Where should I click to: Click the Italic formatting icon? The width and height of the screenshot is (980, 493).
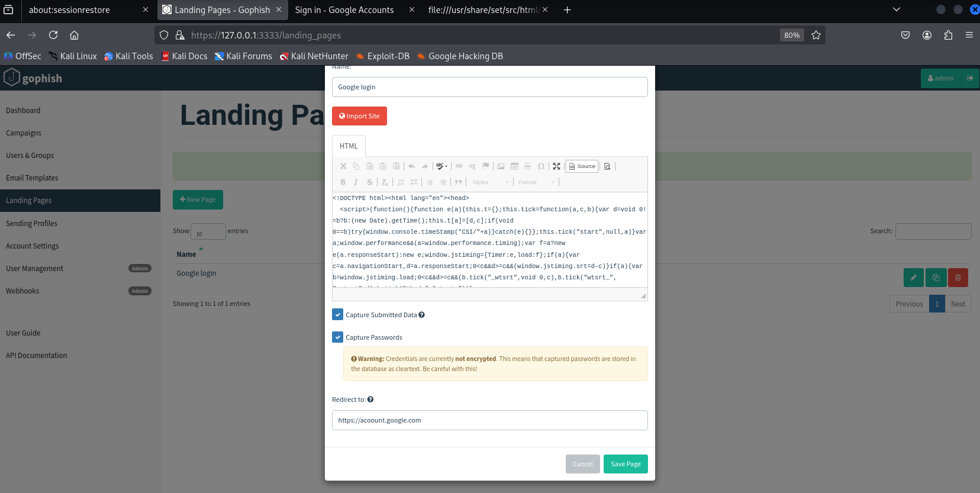tap(356, 182)
